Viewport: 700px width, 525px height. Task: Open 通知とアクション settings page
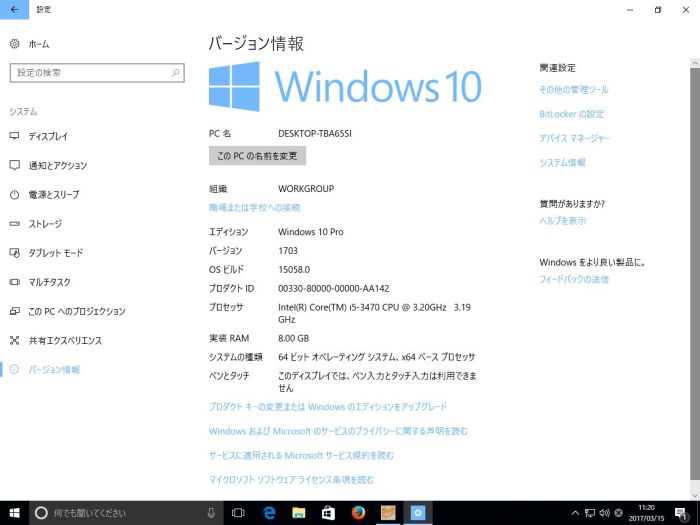coord(57,165)
